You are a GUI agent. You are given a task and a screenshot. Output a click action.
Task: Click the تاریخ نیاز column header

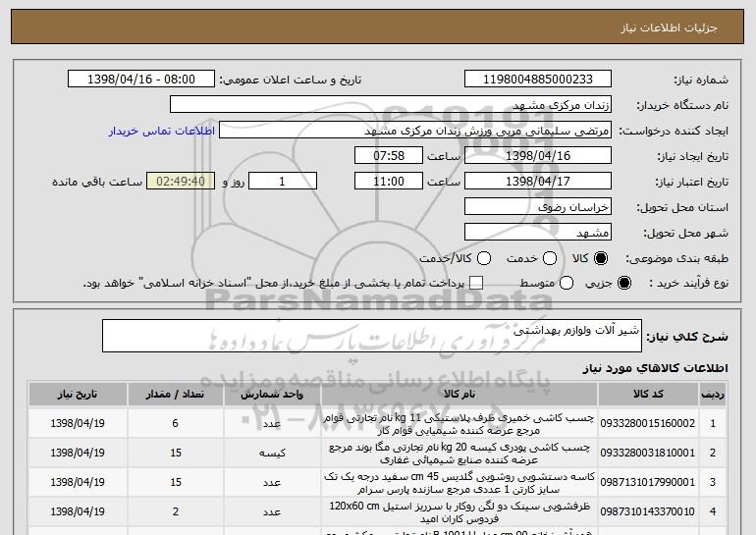78,395
